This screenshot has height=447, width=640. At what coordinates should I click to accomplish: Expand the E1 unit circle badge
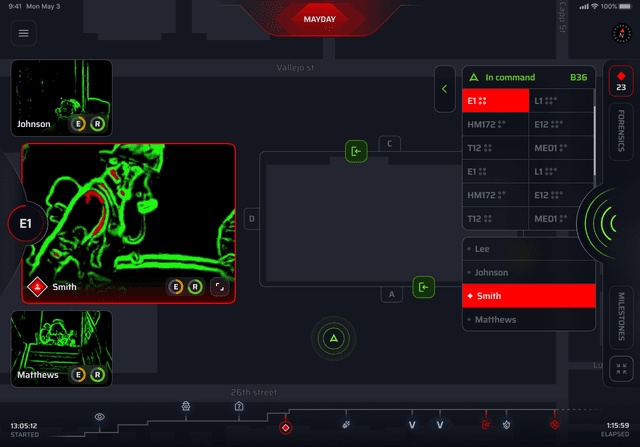(26, 224)
